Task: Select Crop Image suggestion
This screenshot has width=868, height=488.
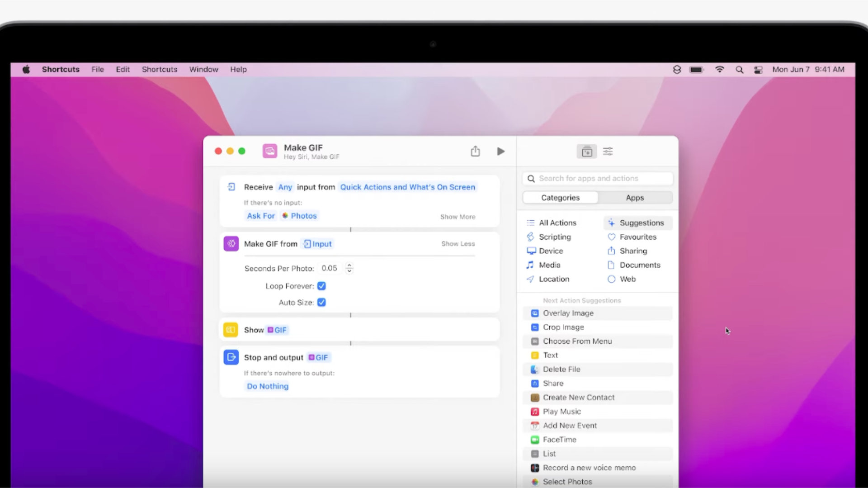Action: (598, 327)
